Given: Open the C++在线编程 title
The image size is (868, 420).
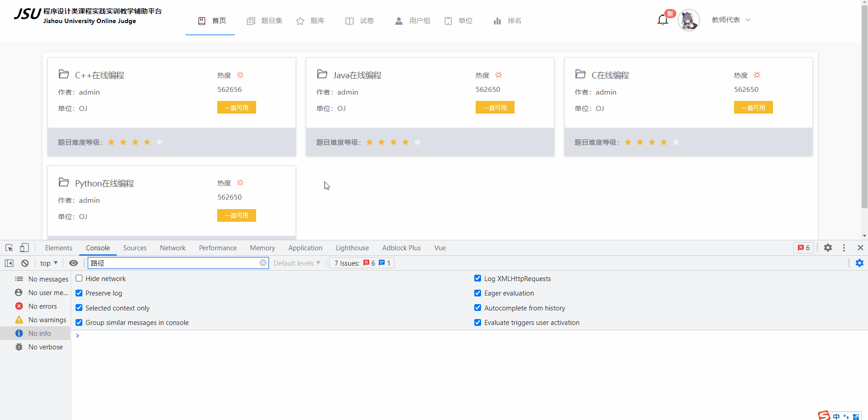Looking at the screenshot, I should tap(100, 75).
